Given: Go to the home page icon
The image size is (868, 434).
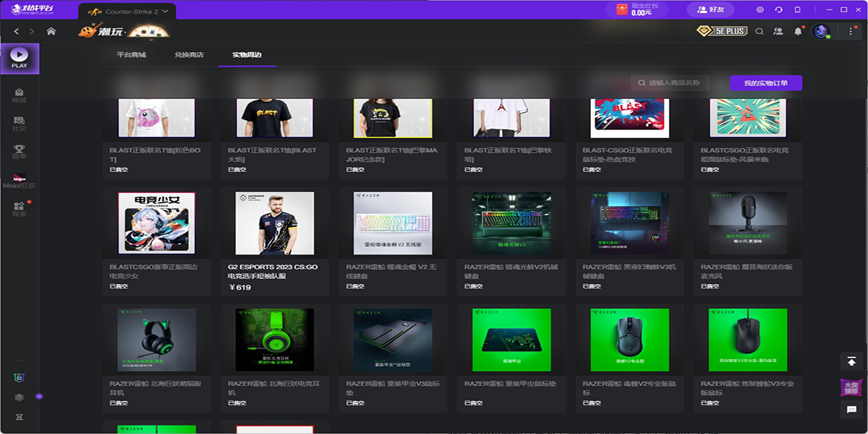Looking at the screenshot, I should click(x=51, y=31).
